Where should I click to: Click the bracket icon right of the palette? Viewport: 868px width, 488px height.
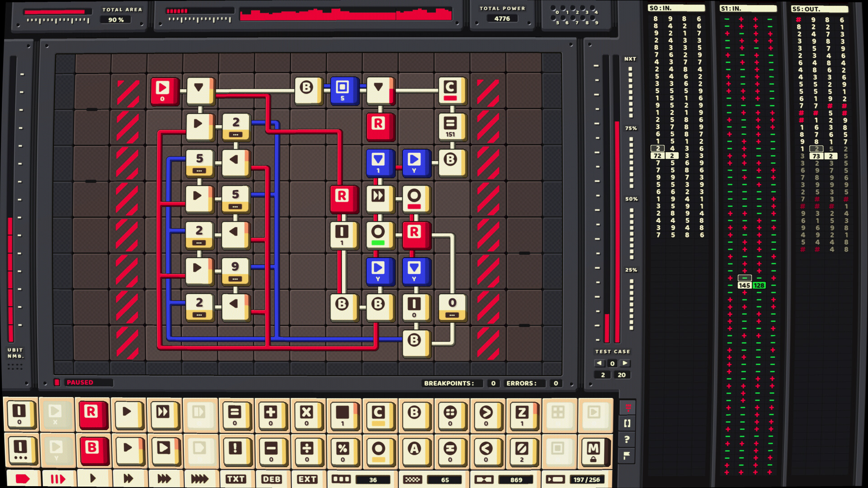click(627, 424)
